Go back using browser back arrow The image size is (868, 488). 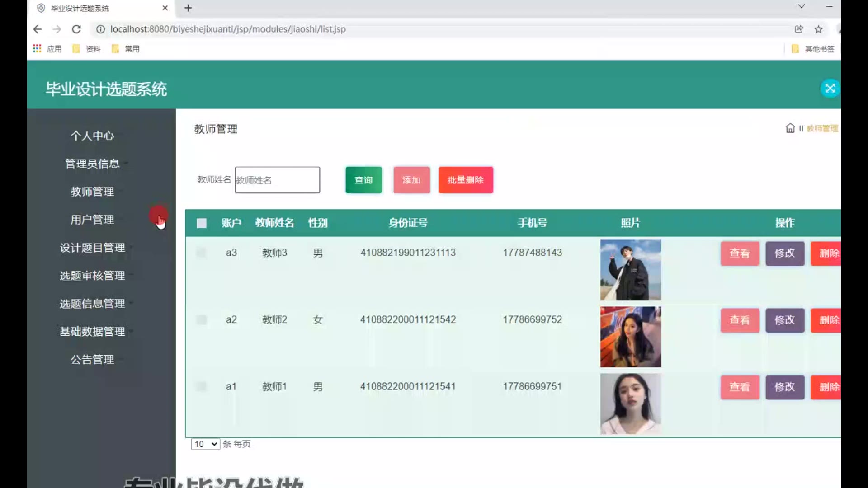(x=38, y=29)
